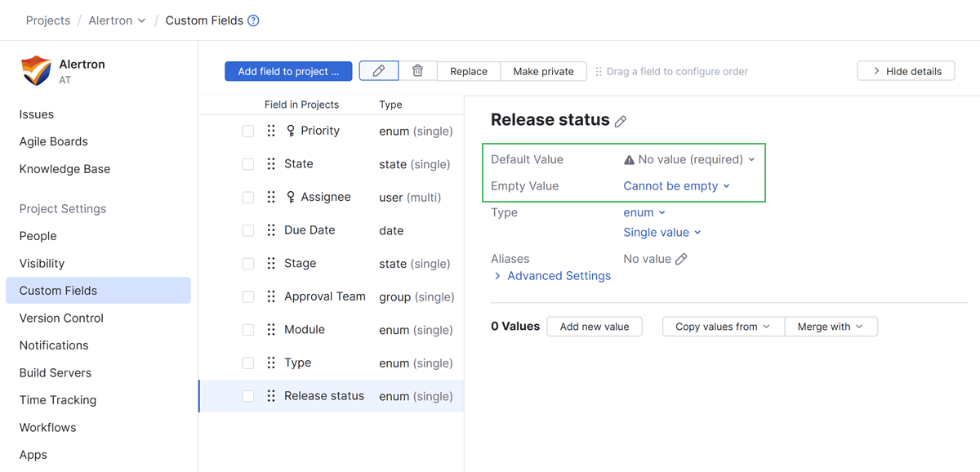Click pencil icon next to Release status title
This screenshot has width=980, height=472.
621,121
